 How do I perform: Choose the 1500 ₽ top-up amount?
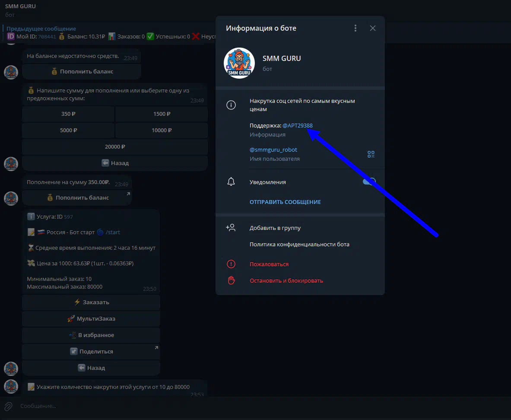click(x=162, y=114)
